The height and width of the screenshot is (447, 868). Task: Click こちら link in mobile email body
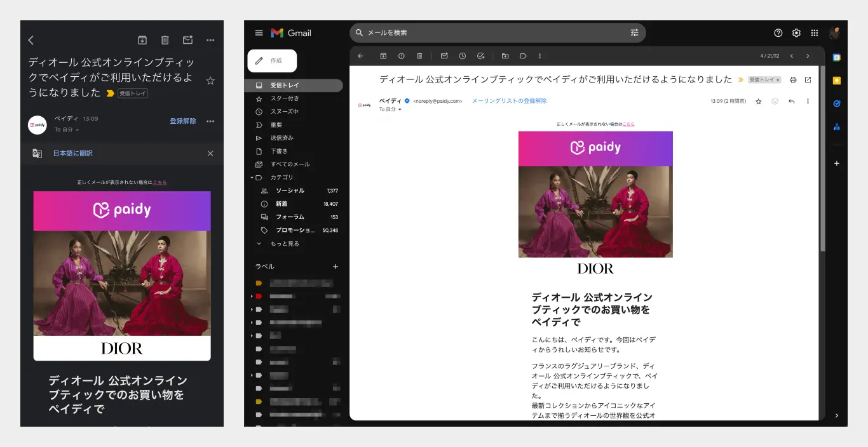click(x=159, y=182)
